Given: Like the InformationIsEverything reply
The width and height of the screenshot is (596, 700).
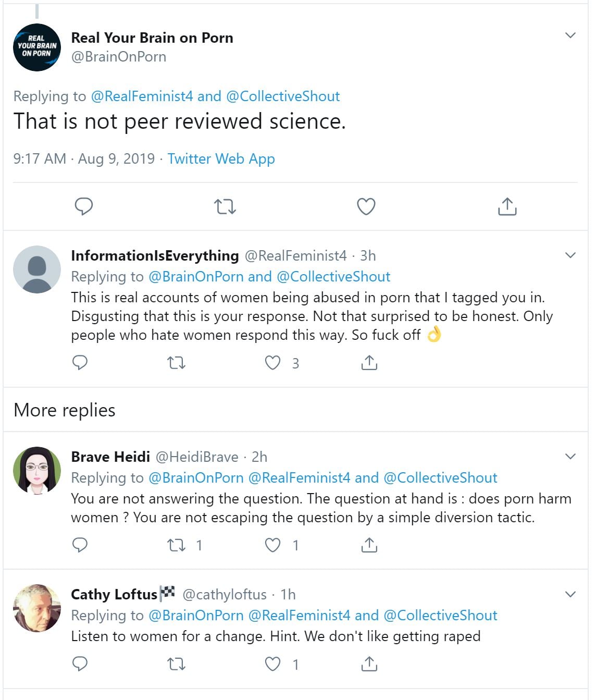Looking at the screenshot, I should [x=273, y=363].
